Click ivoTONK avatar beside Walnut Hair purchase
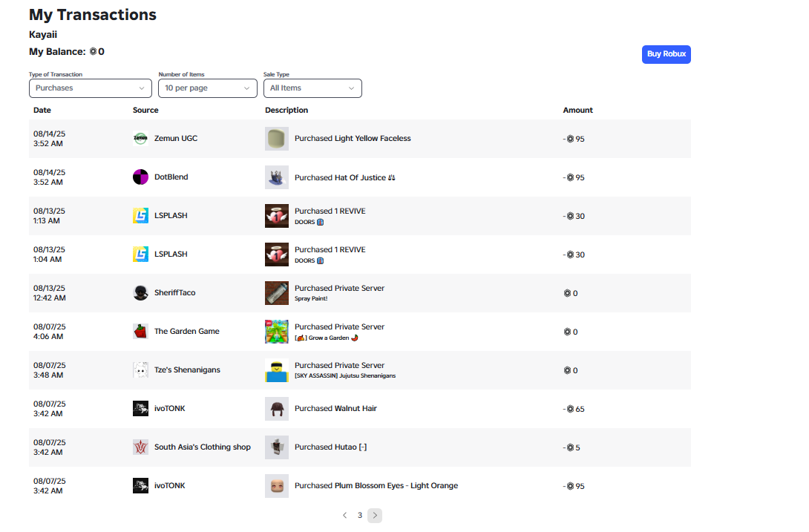The height and width of the screenshot is (532, 809). point(140,409)
